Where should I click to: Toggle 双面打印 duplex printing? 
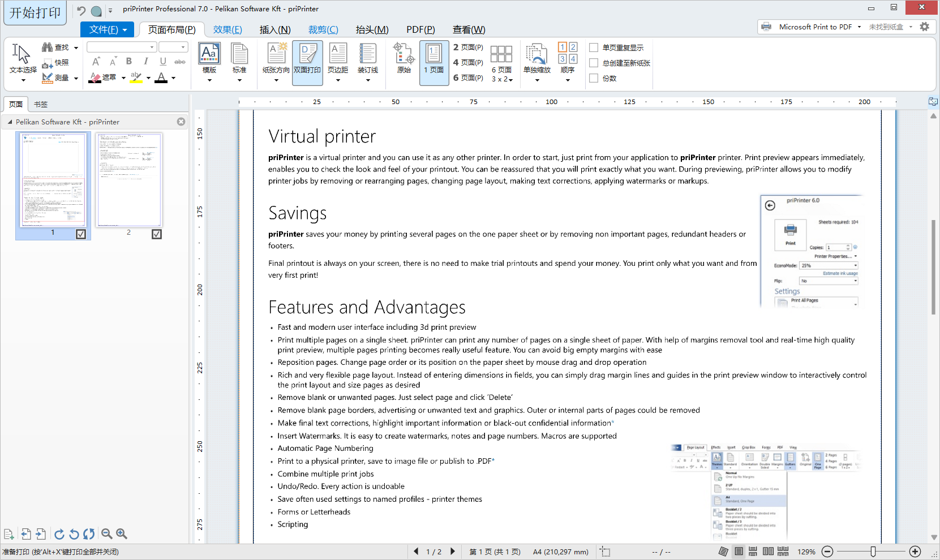tap(307, 62)
